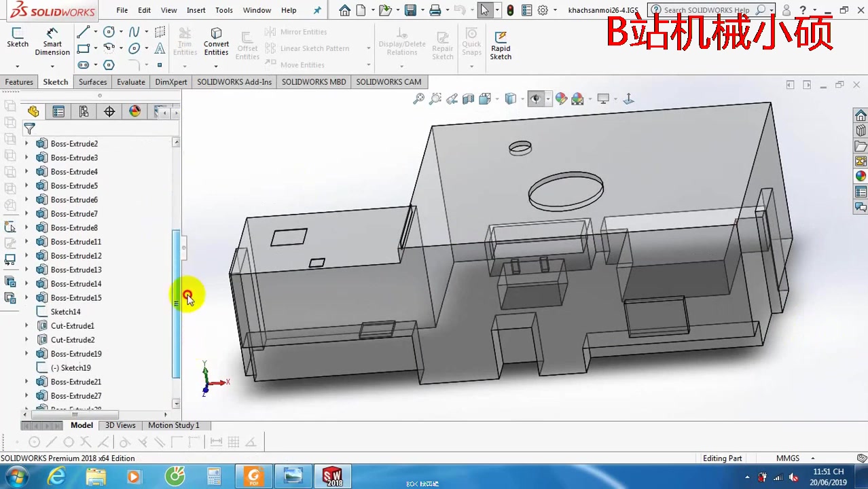Viewport: 868px width, 489px height.
Task: Select the Evaluate ribbon tab
Action: [130, 81]
